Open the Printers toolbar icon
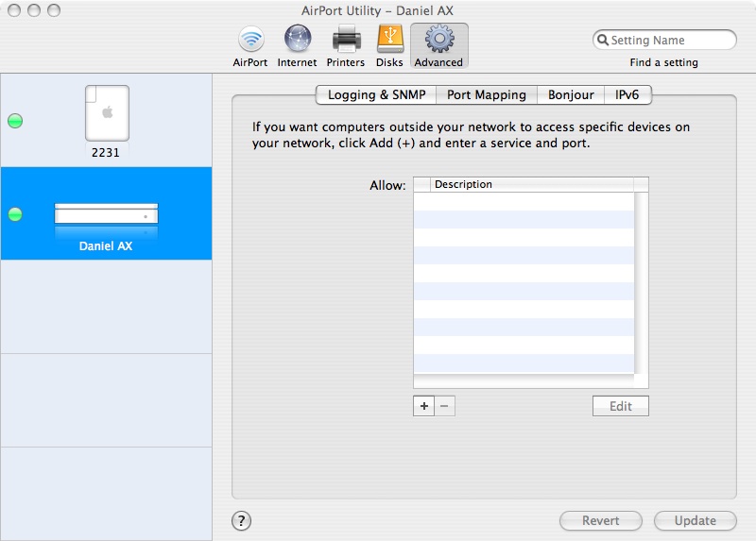This screenshot has width=756, height=541. 346,39
